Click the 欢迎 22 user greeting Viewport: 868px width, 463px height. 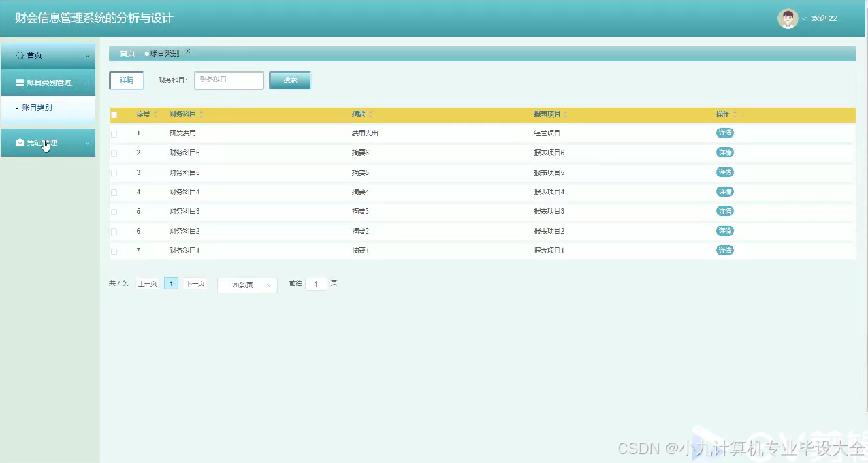click(824, 18)
